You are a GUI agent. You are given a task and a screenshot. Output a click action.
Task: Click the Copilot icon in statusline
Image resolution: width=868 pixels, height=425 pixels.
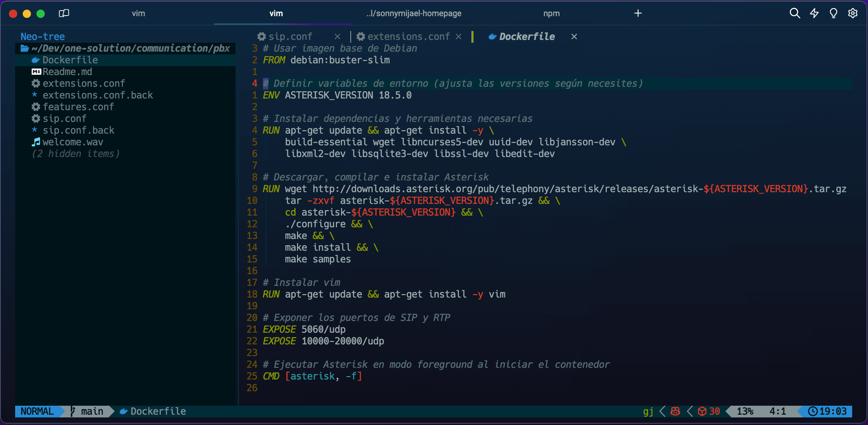click(x=675, y=411)
